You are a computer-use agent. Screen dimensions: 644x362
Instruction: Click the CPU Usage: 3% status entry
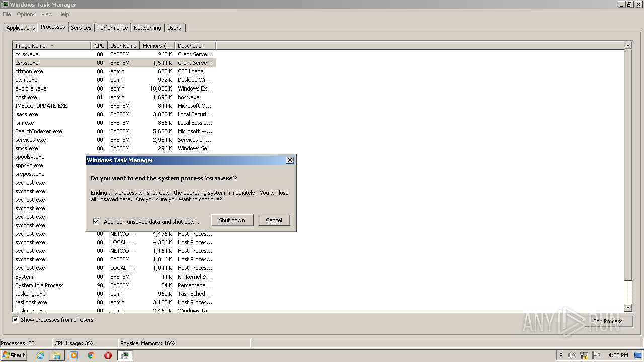[86, 343]
